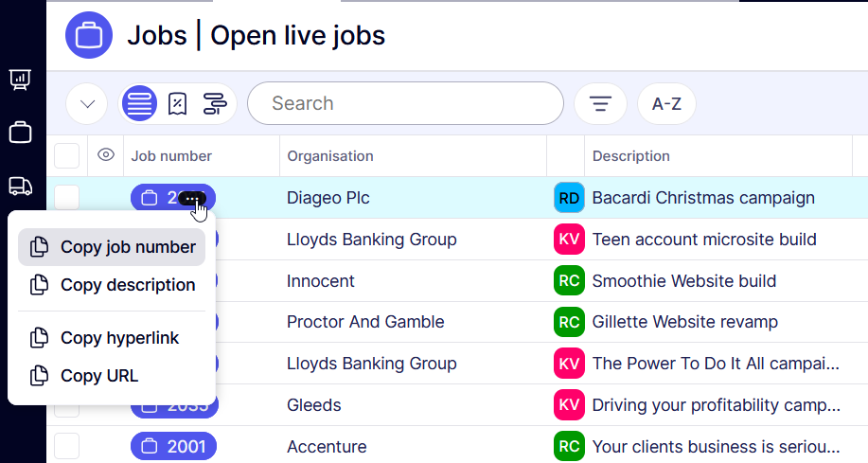Viewport: 868px width, 463px height.
Task: Click the Search input field
Action: click(x=405, y=103)
